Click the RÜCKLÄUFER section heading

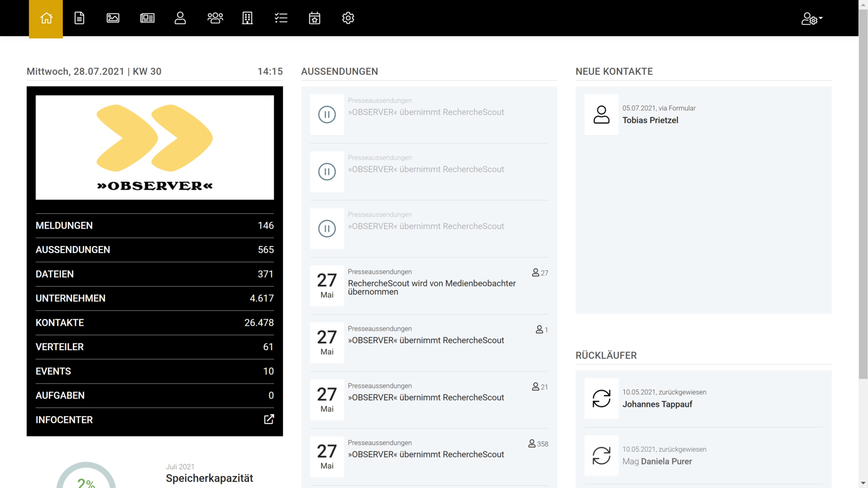click(606, 356)
